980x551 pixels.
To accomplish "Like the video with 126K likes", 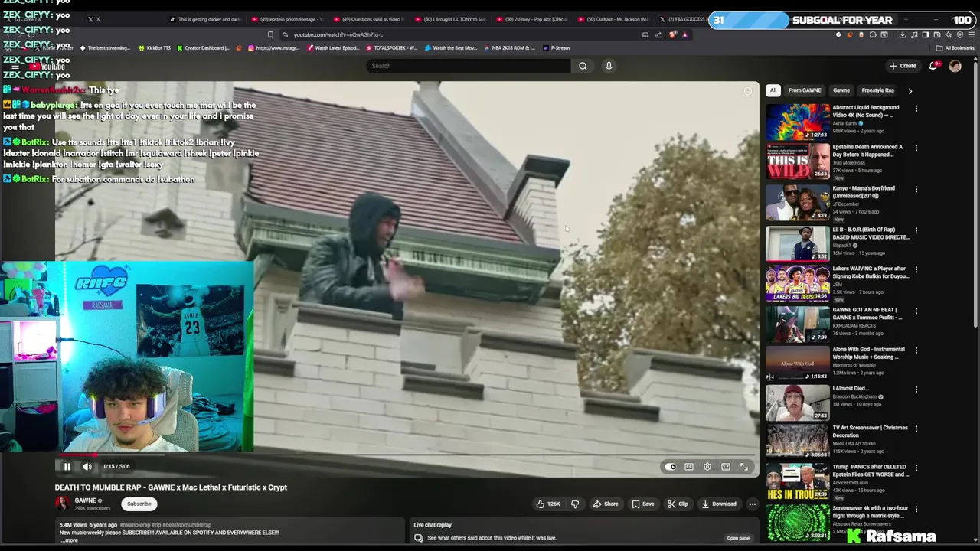I will (548, 504).
